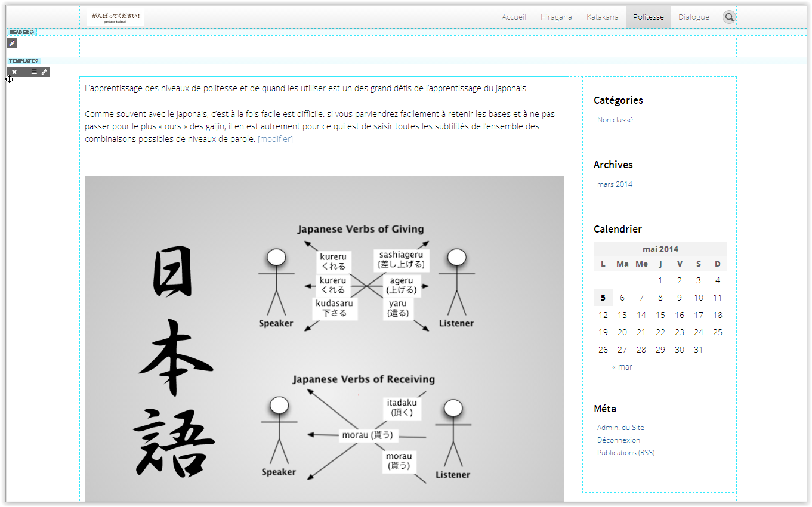This screenshot has height=507, width=812.
Task: Open the Dialogue menu item
Action: [693, 17]
